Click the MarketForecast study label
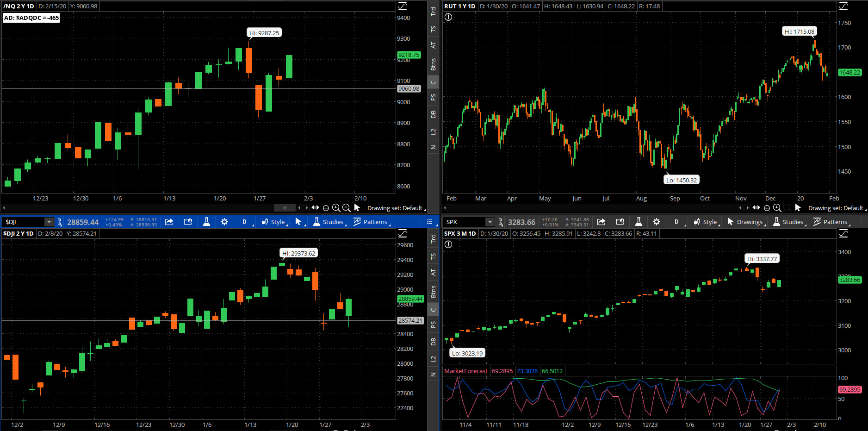Viewport: 868px width, 431px height. 466,371
